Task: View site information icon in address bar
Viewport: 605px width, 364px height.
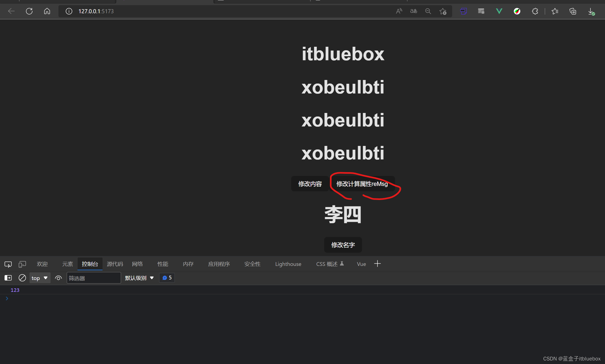Action: point(69,11)
